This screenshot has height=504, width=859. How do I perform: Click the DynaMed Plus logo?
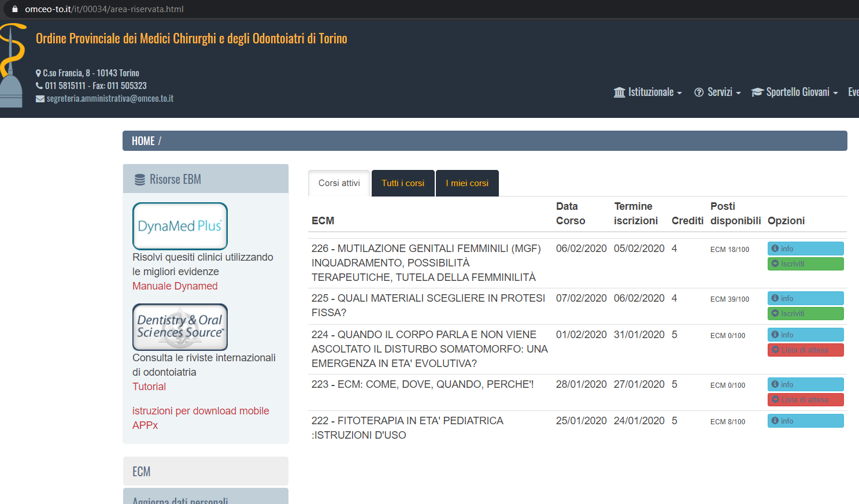pyautogui.click(x=180, y=226)
